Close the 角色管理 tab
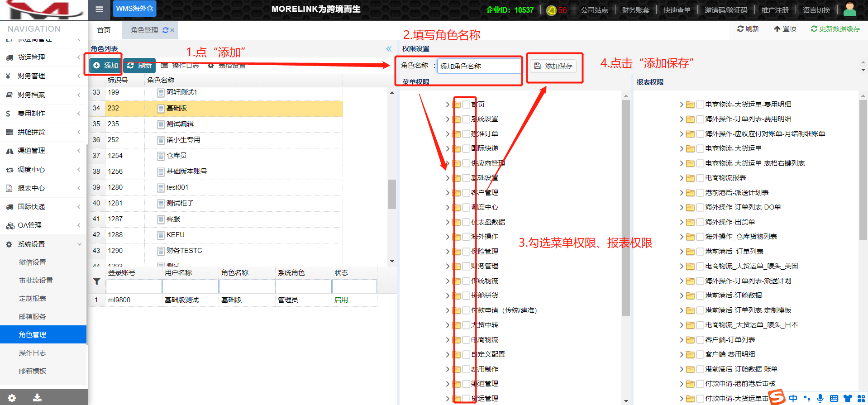Viewport: 868px width, 405px height. (x=172, y=30)
